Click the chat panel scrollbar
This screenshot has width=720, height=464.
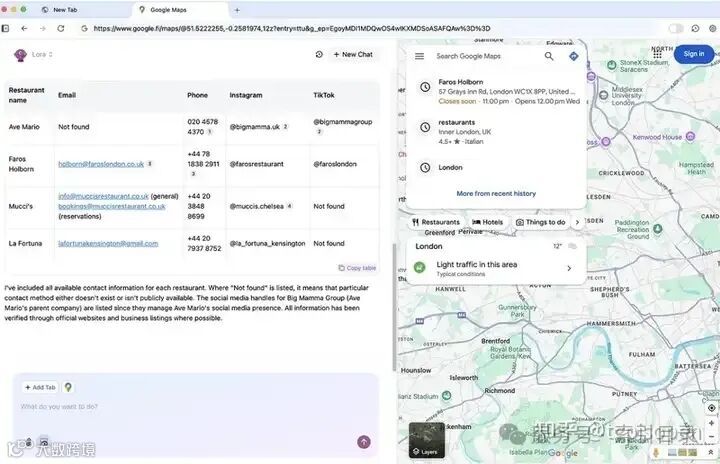click(394, 307)
